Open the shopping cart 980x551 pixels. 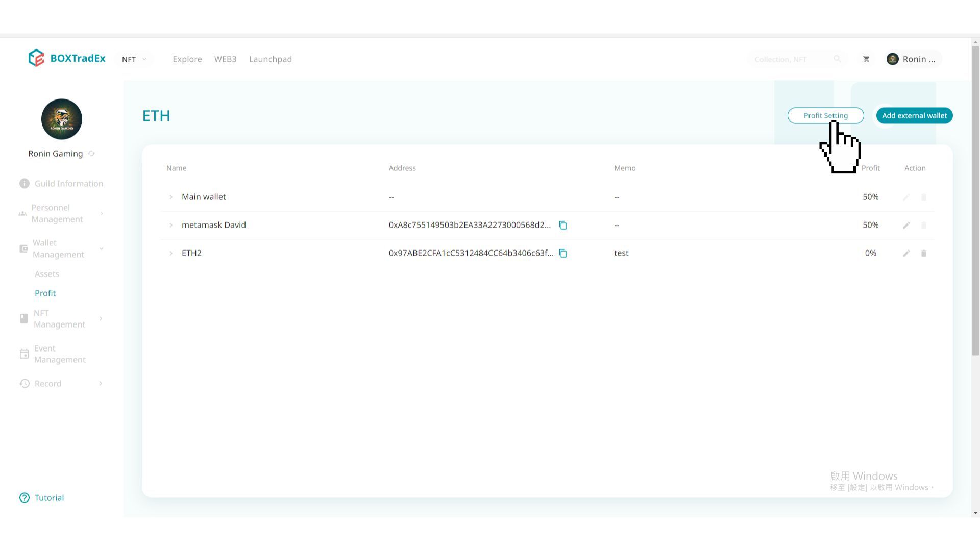point(866,59)
